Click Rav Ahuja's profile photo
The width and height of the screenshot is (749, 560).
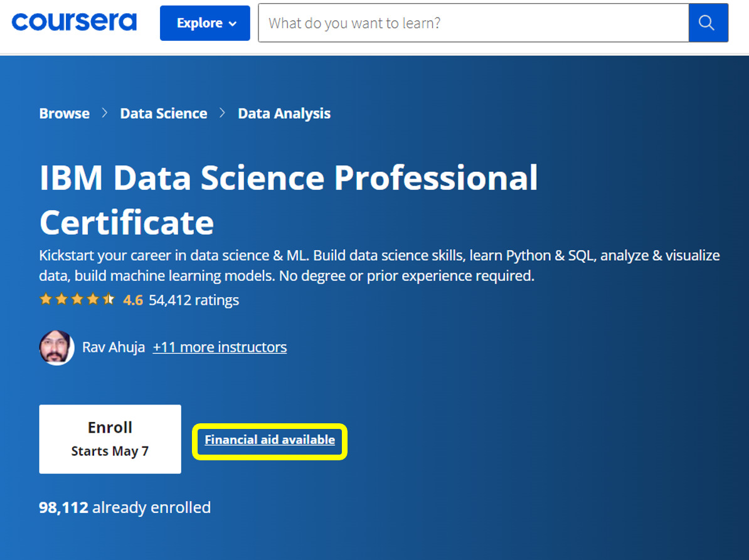click(x=56, y=347)
